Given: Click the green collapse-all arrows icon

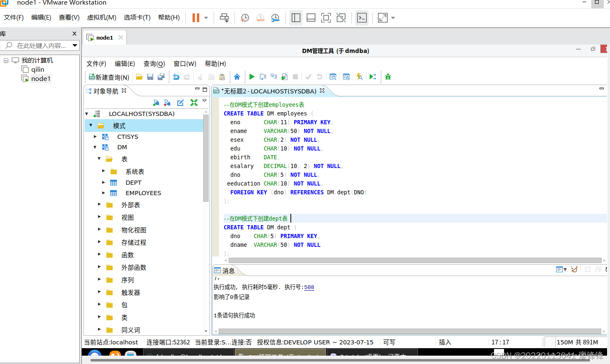Looking at the screenshot, I should click(194, 103).
